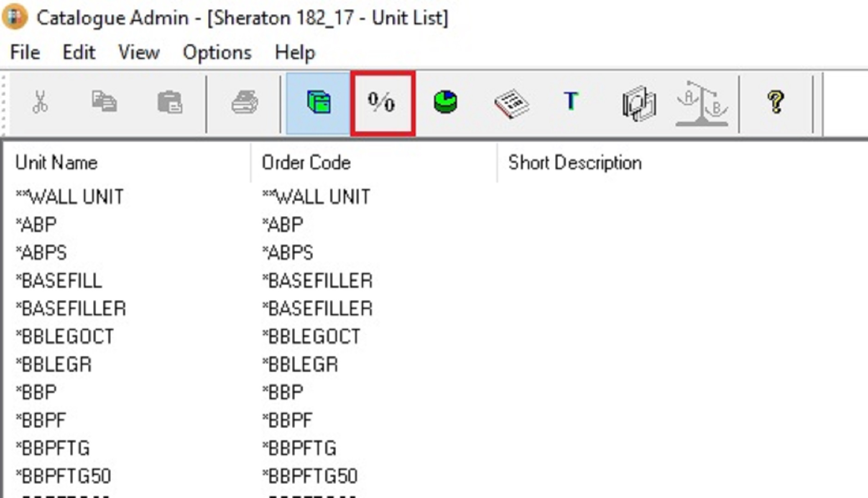Open the Options menu
This screenshot has height=498, width=868.
tap(217, 52)
